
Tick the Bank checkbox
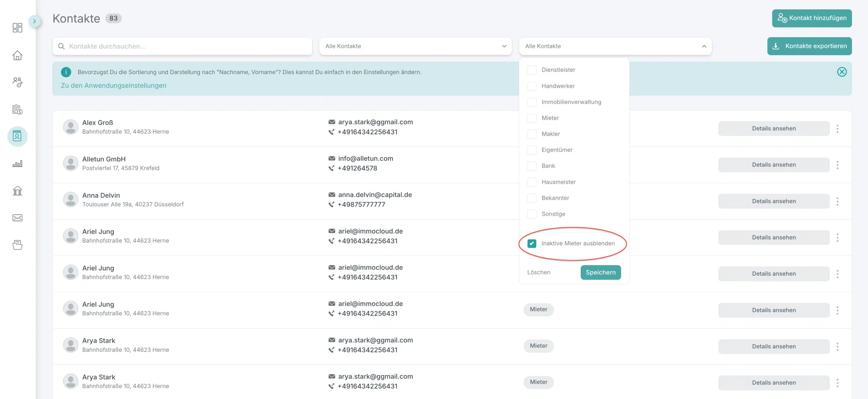point(532,166)
